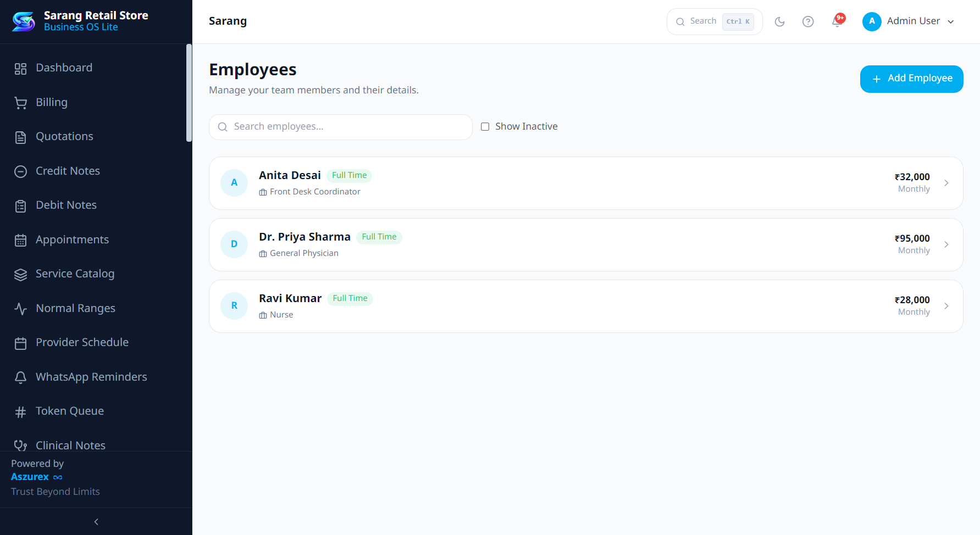980x535 pixels.
Task: Click the Billing cart icon
Action: point(20,103)
